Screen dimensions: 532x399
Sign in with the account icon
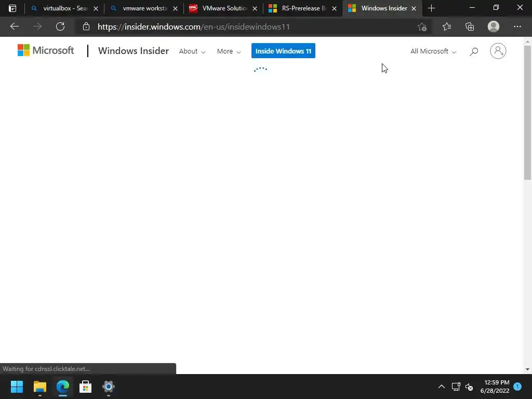[498, 51]
